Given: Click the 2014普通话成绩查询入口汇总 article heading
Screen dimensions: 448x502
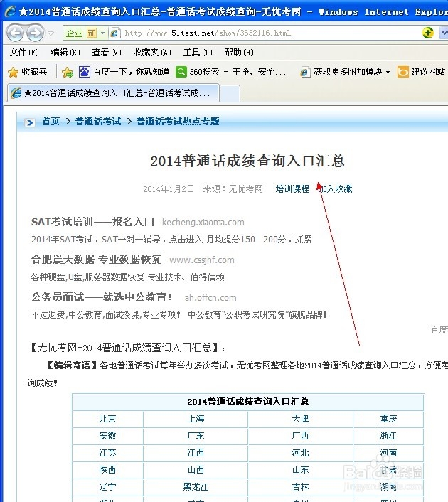Looking at the screenshot, I should pyautogui.click(x=247, y=161).
